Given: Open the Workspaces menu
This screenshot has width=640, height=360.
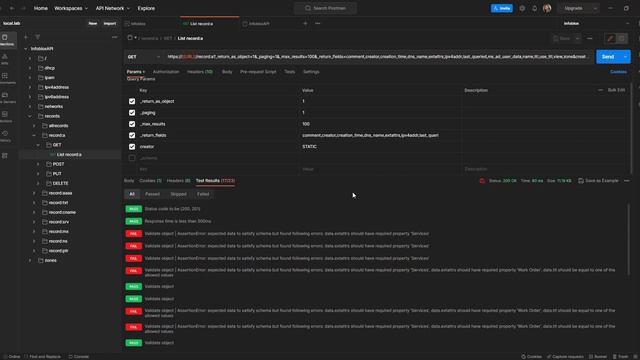Looking at the screenshot, I should coord(71,8).
